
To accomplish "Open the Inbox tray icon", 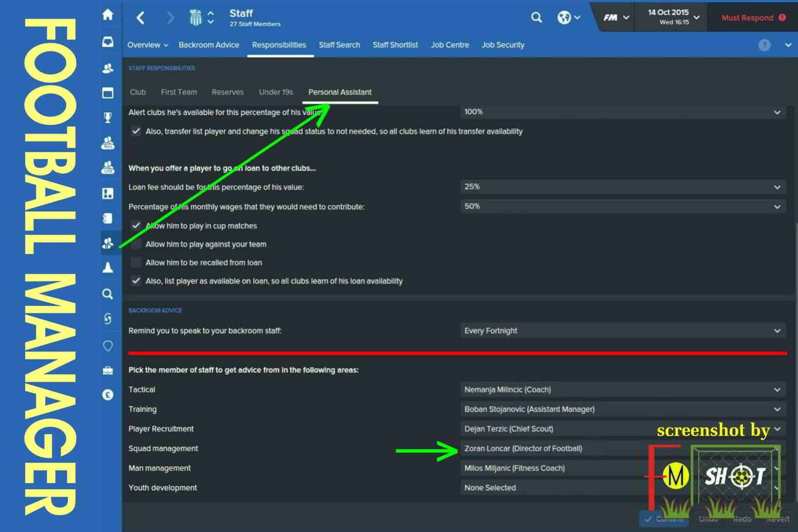I will tap(108, 42).
